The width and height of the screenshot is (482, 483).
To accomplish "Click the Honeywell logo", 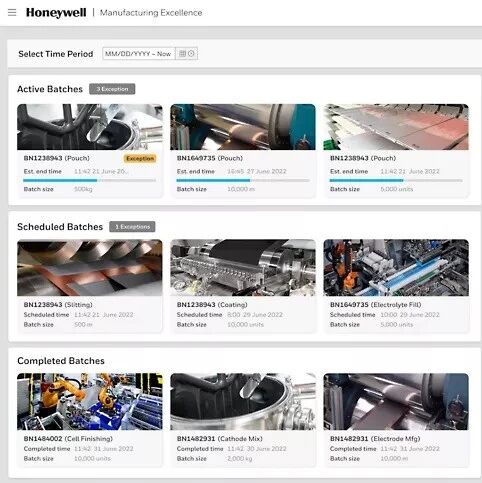I will (56, 13).
